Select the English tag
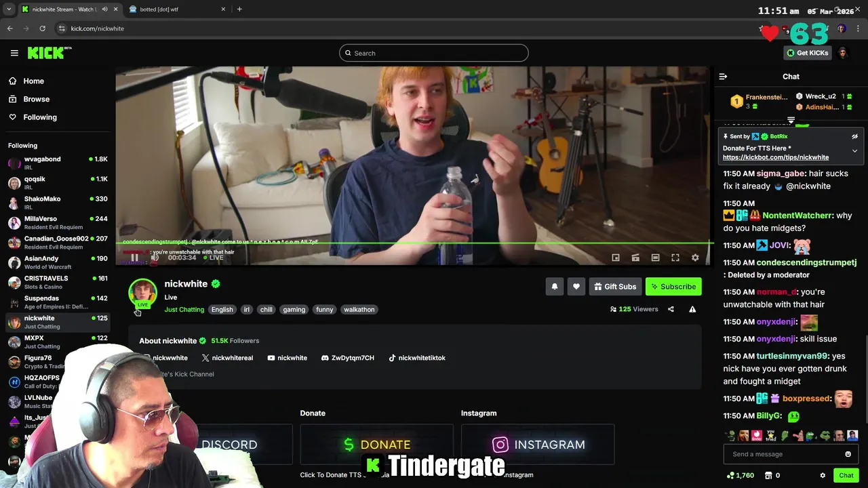Screen dimensions: 868x488 click(222, 310)
